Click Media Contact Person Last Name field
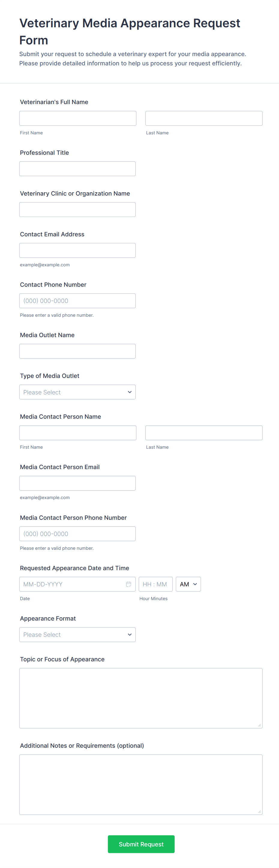Screen dimensions: 279x868 click(203, 433)
